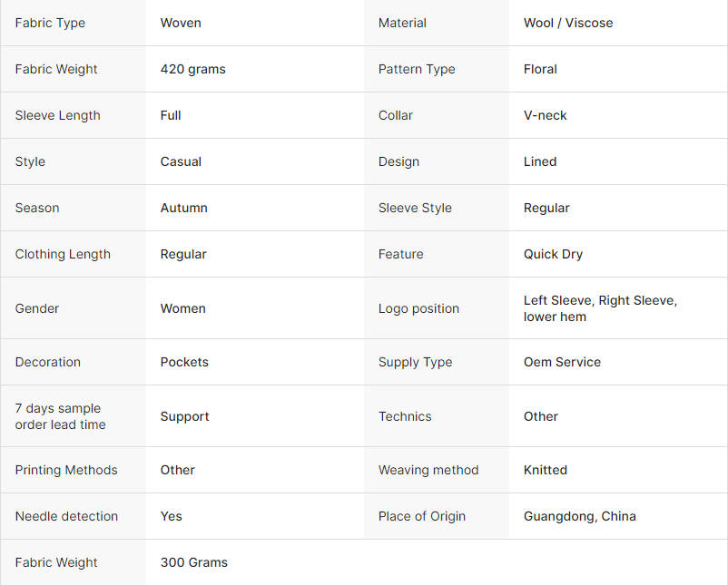728x585 pixels.
Task: Click the "Autumn" season value
Action: [183, 208]
